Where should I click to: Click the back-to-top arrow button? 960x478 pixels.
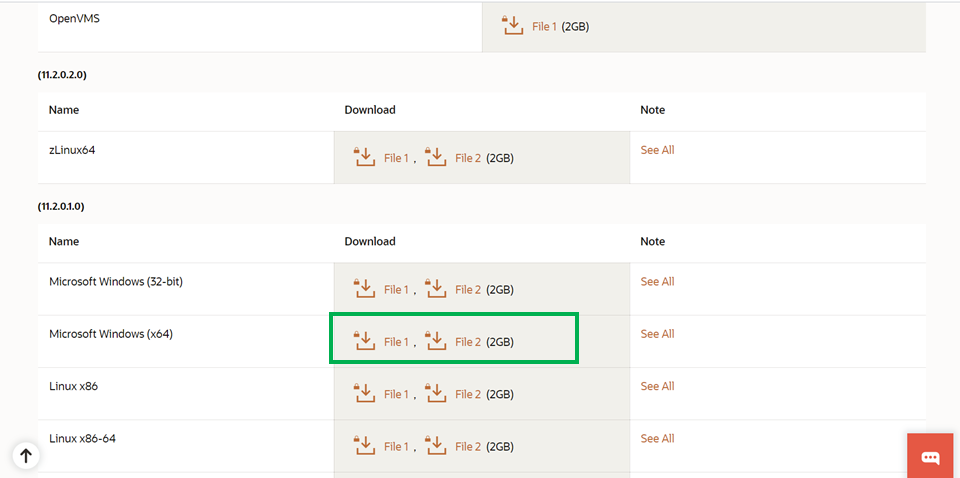[x=26, y=455]
